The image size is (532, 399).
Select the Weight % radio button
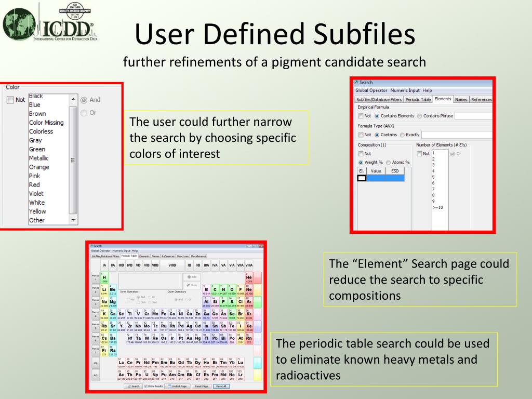(x=361, y=163)
